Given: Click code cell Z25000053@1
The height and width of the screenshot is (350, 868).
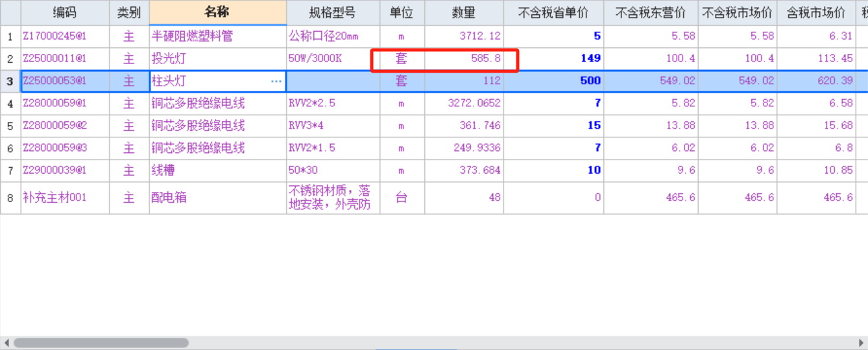Looking at the screenshot, I should [65, 81].
